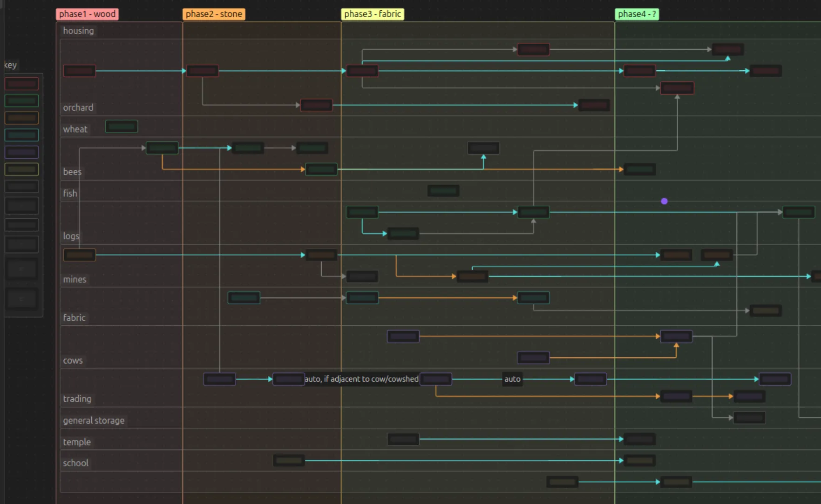The image size is (821, 504).
Task: Select the phase2 - stone header label
Action: click(214, 14)
